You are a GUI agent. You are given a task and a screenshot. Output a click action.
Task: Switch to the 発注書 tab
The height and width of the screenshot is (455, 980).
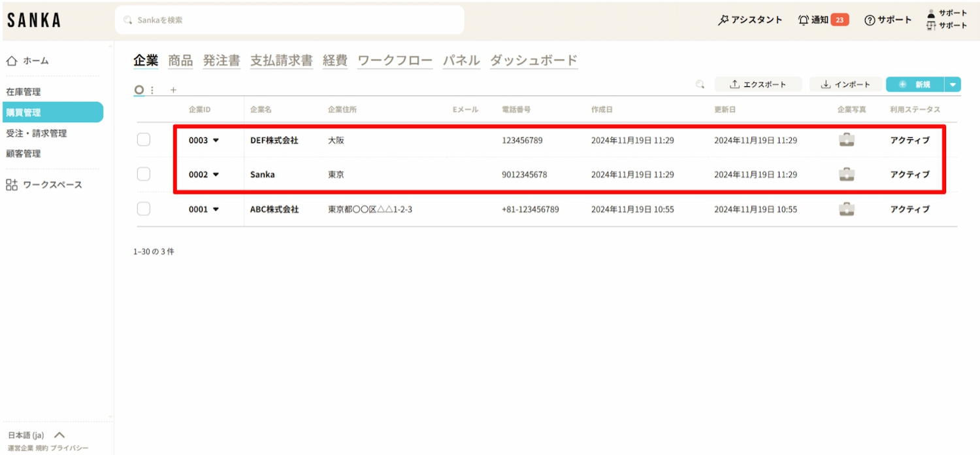[221, 61]
